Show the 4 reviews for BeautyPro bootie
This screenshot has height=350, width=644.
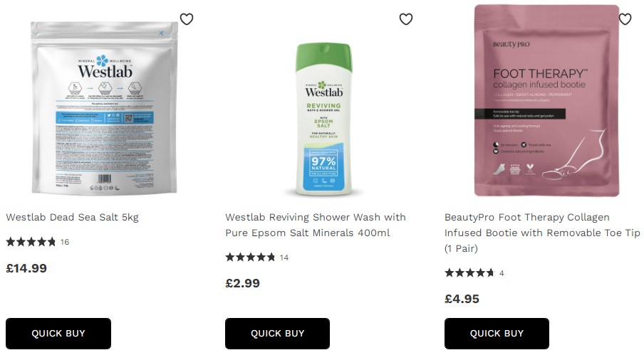coord(502,273)
